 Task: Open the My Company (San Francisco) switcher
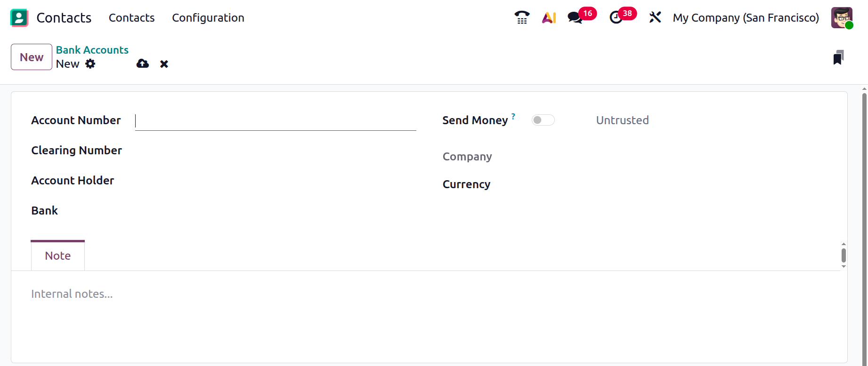746,18
